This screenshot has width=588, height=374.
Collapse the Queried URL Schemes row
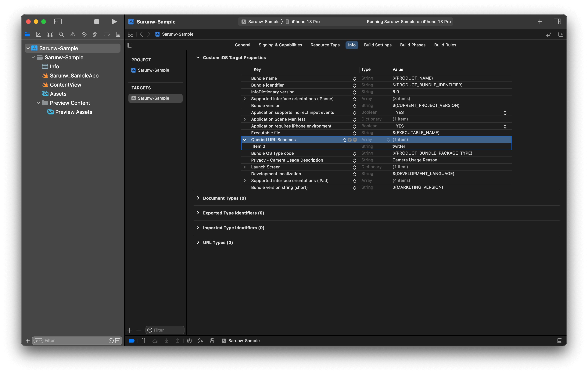pyautogui.click(x=244, y=140)
